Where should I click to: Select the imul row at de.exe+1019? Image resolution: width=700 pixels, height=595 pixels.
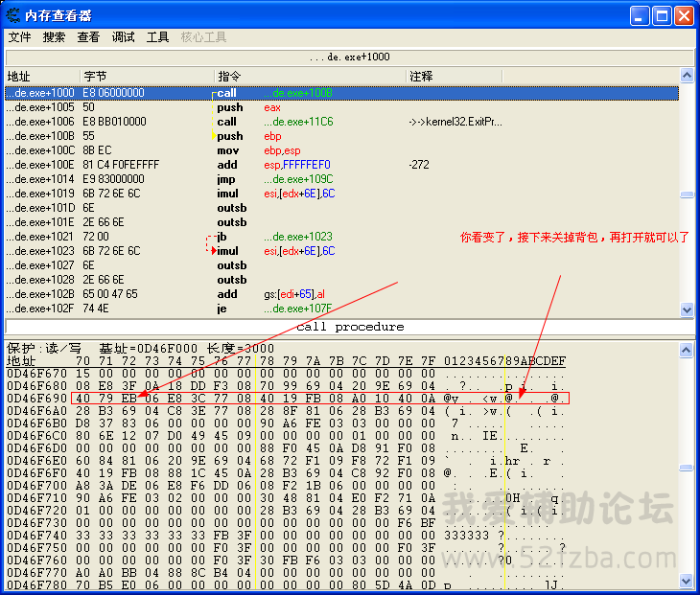[x=342, y=194]
